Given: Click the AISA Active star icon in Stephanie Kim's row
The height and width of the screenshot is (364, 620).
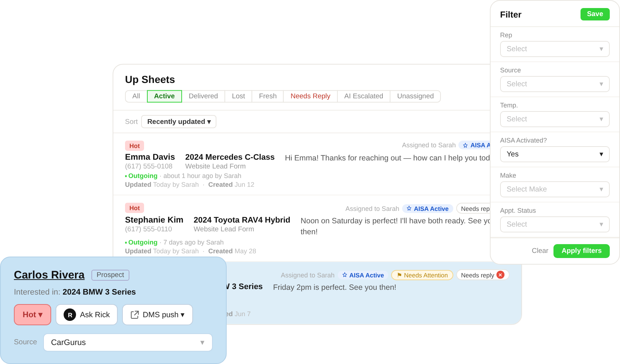Looking at the screenshot, I should (409, 208).
